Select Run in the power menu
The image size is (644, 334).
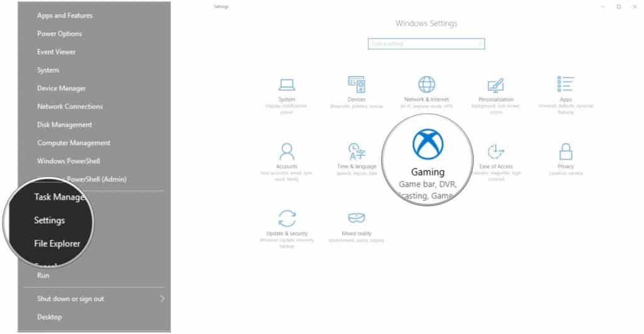[43, 276]
